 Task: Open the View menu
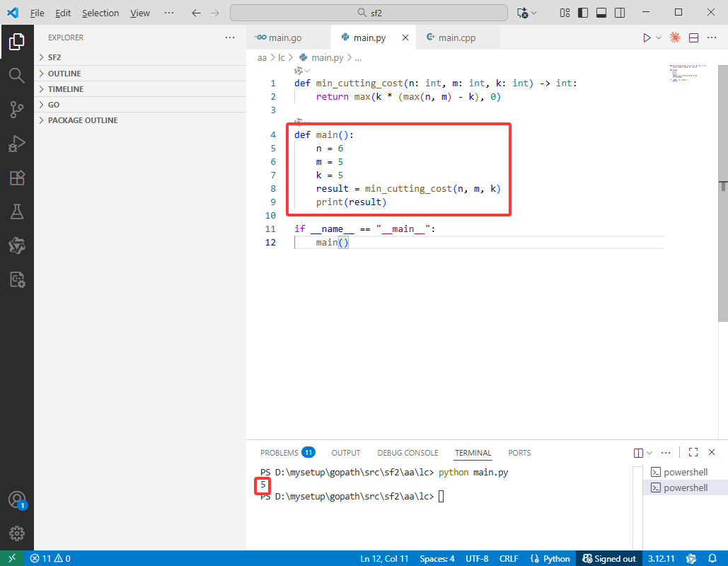click(140, 13)
